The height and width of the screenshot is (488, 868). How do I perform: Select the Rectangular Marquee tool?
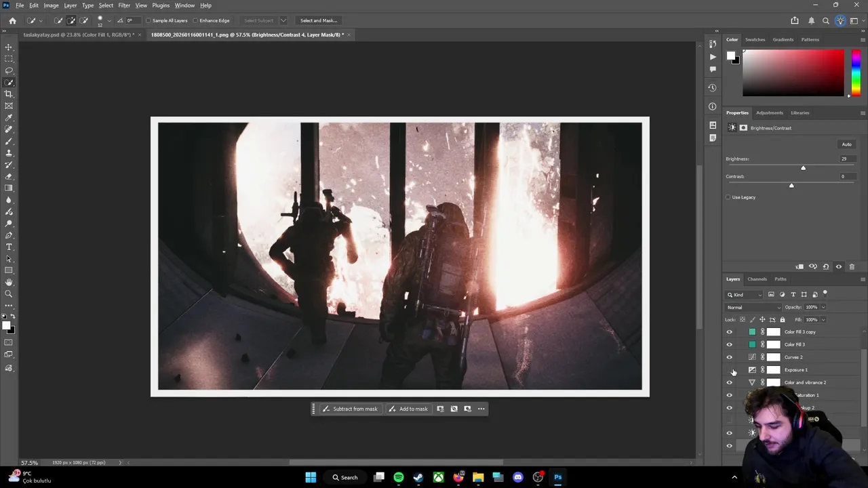pyautogui.click(x=9, y=59)
